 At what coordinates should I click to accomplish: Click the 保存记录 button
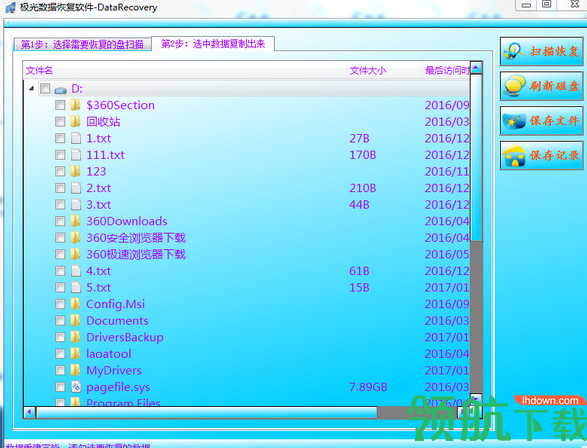[541, 155]
